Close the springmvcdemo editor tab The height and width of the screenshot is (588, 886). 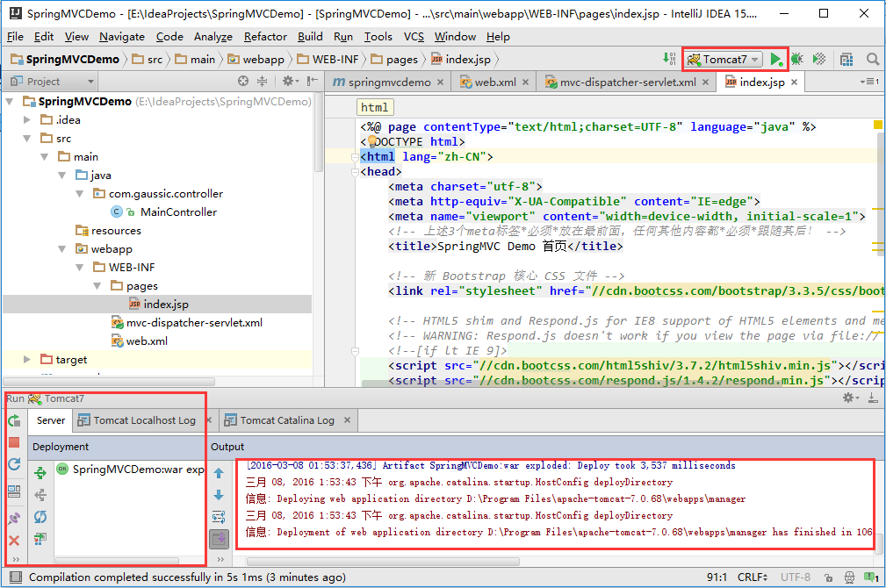pos(441,82)
